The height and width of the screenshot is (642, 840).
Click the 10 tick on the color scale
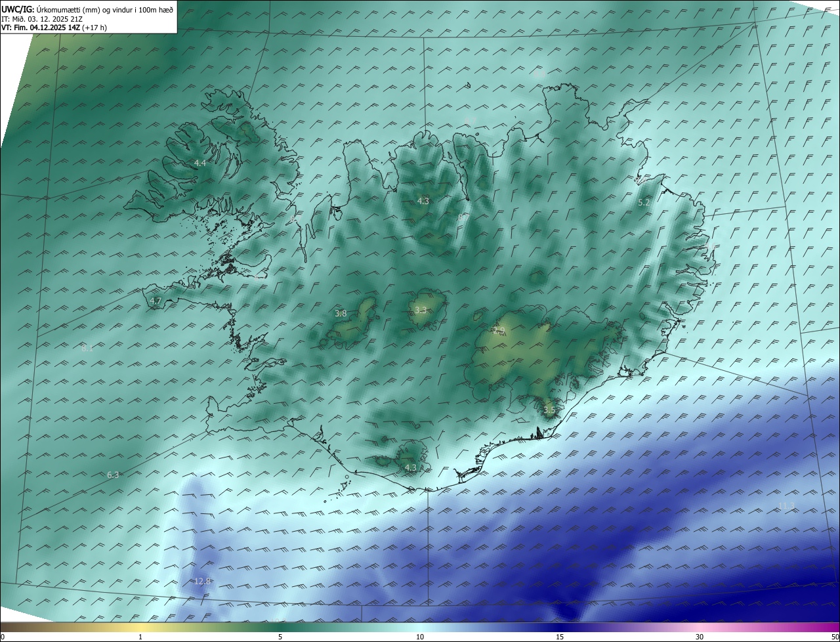click(x=420, y=637)
